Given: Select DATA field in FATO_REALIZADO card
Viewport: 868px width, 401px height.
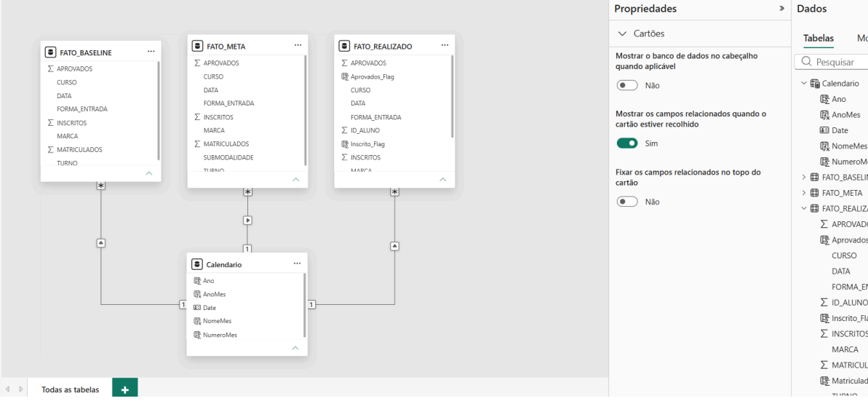Looking at the screenshot, I should click(358, 103).
